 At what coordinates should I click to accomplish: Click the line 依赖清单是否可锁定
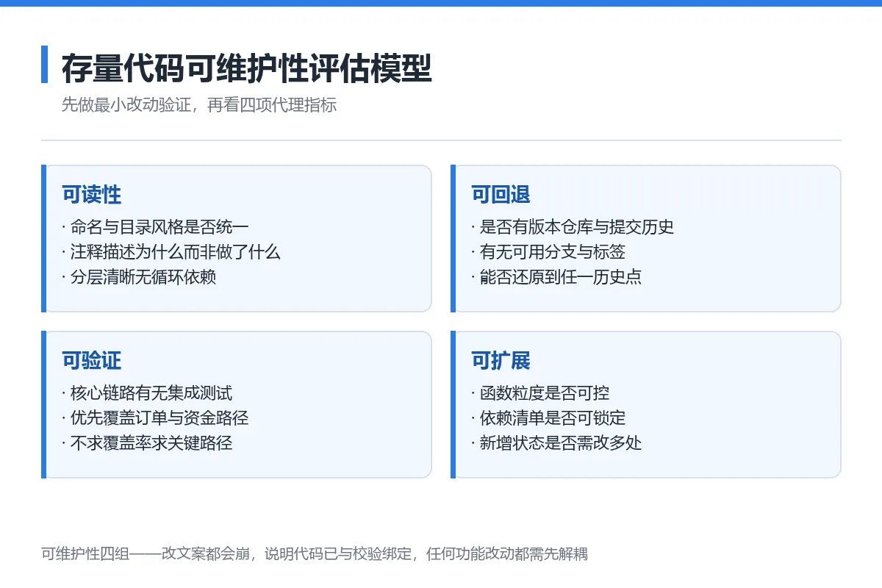548,418
